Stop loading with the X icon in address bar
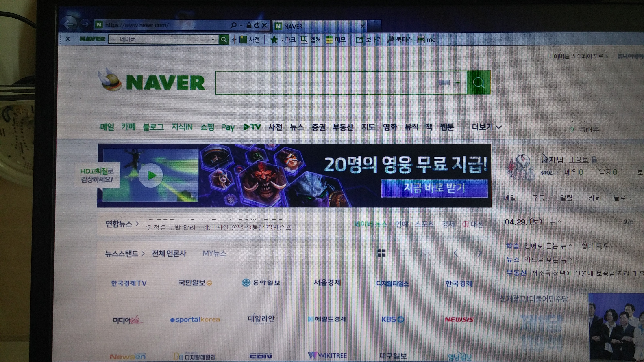The width and height of the screenshot is (644, 362). click(x=265, y=25)
